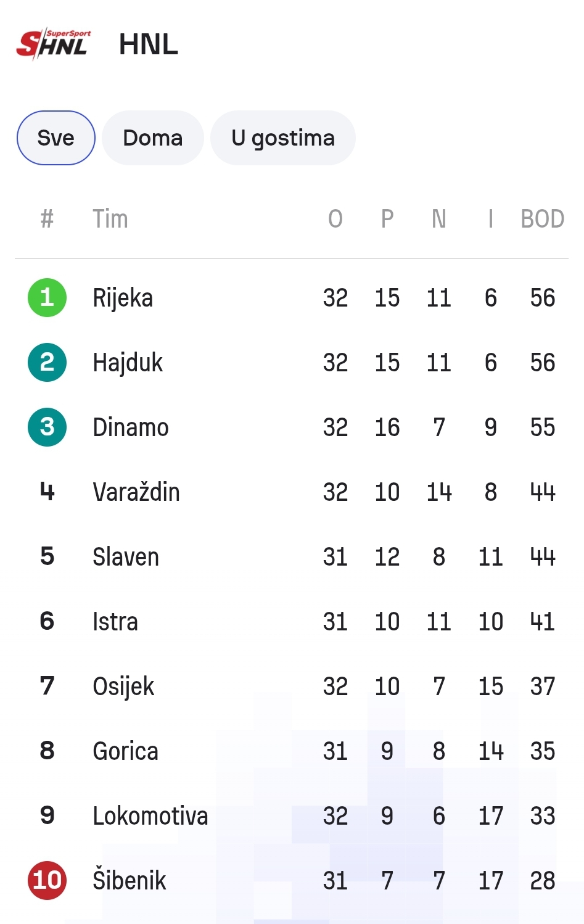This screenshot has width=584, height=924.
Task: Open the Istra team row
Action: pos(292,621)
